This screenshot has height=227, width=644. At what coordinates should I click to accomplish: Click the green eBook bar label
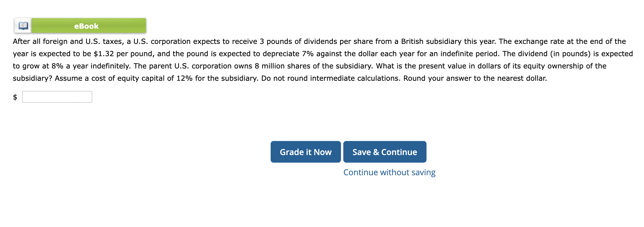86,26
